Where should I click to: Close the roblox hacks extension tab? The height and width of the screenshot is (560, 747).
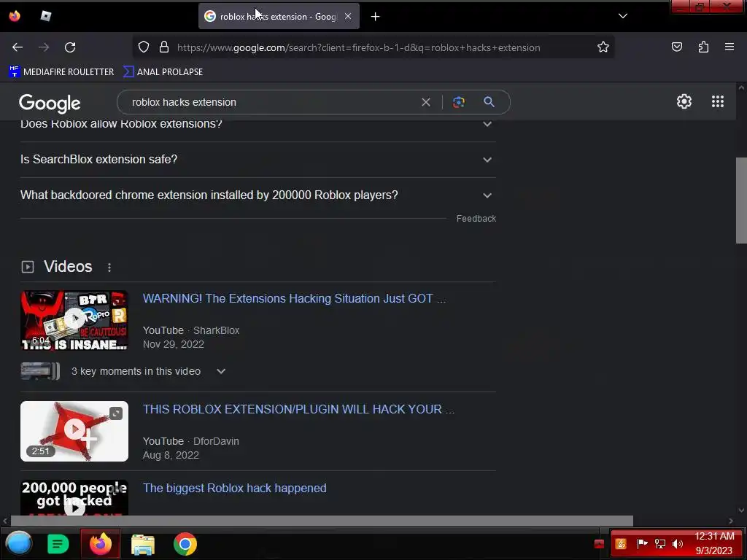pos(348,16)
